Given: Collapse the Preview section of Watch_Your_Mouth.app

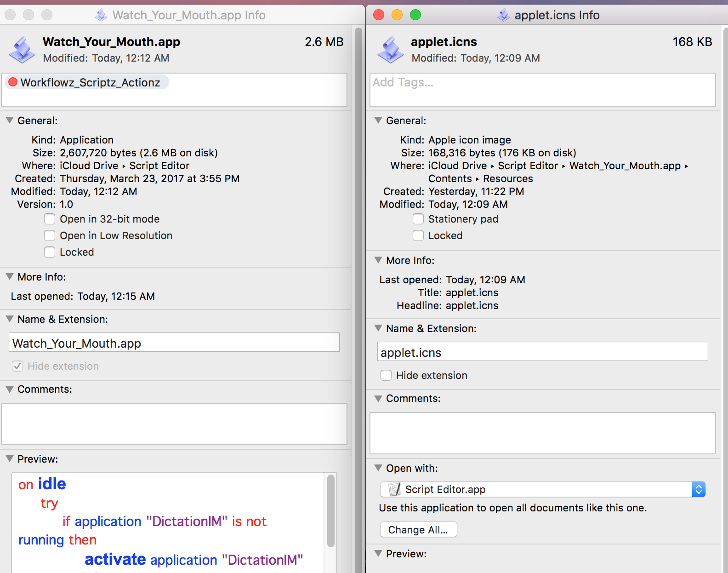Looking at the screenshot, I should click(x=10, y=459).
